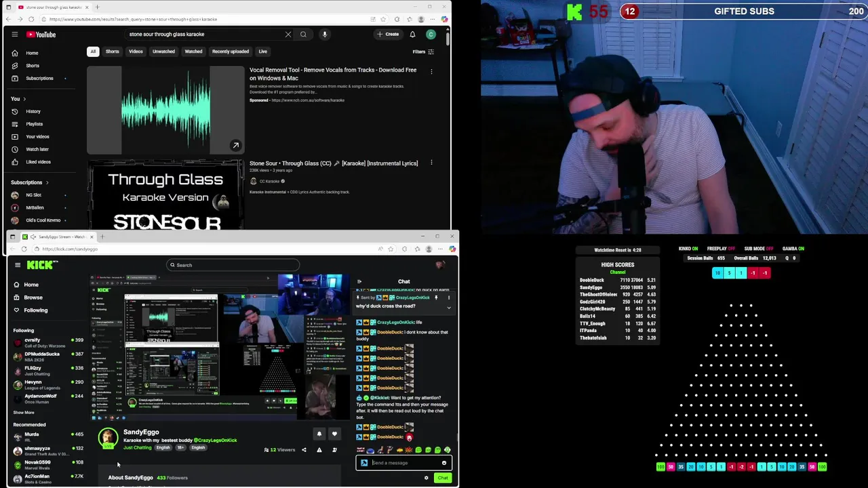This screenshot has width=868, height=488.
Task: Open Subscriptions in YouTube sidebar
Action: [x=39, y=78]
